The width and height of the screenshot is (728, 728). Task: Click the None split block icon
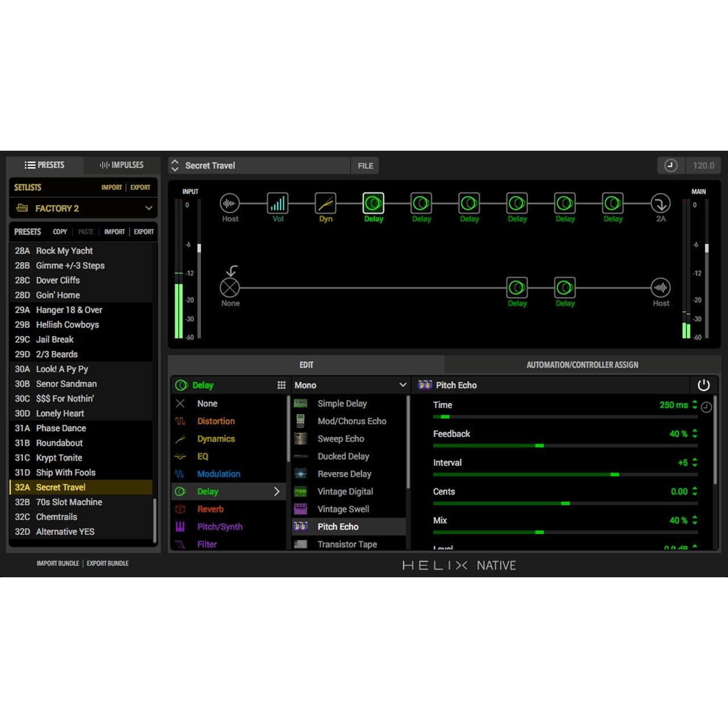230,287
